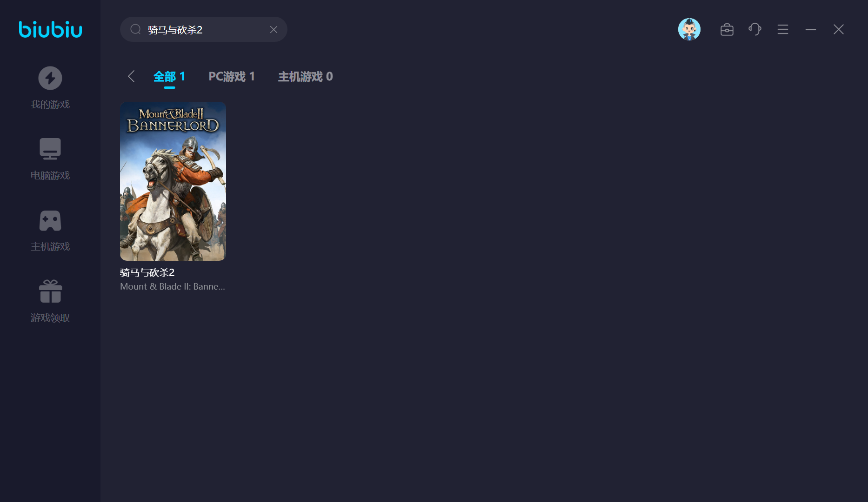This screenshot has height=502, width=868.
Task: Click the biubiu logo
Action: 50,29
